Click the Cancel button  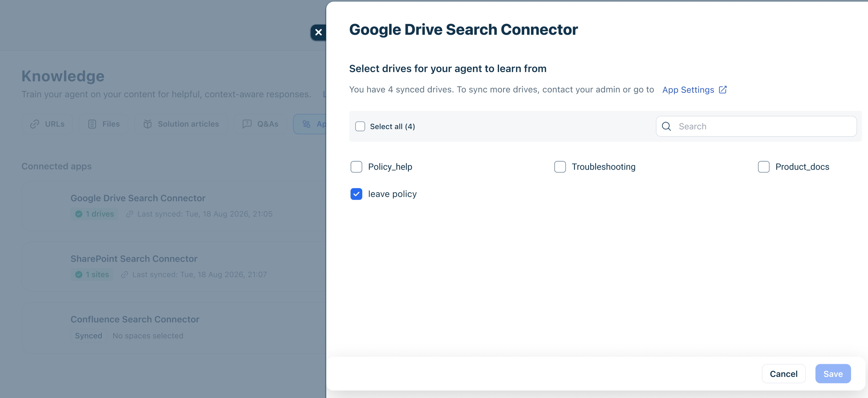[783, 374]
